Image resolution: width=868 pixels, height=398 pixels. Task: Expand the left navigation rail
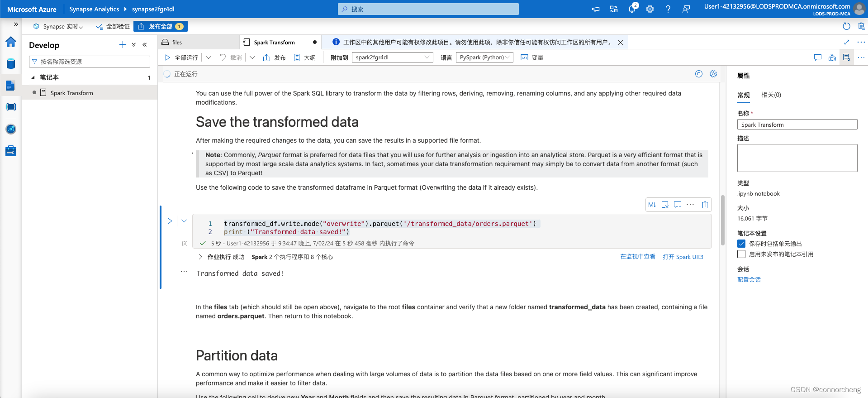pos(16,24)
